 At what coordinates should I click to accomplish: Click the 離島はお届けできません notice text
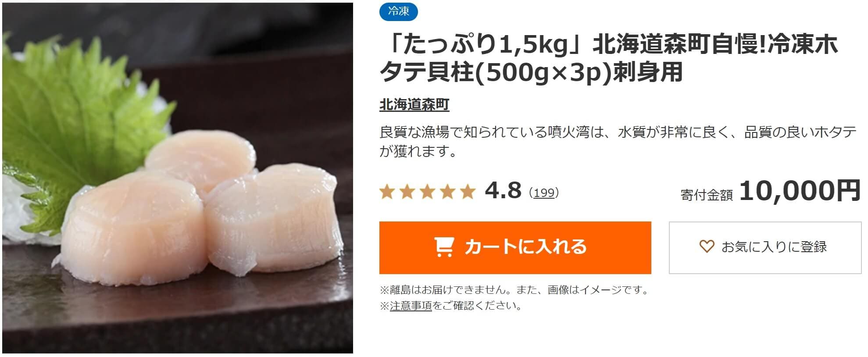(x=515, y=290)
